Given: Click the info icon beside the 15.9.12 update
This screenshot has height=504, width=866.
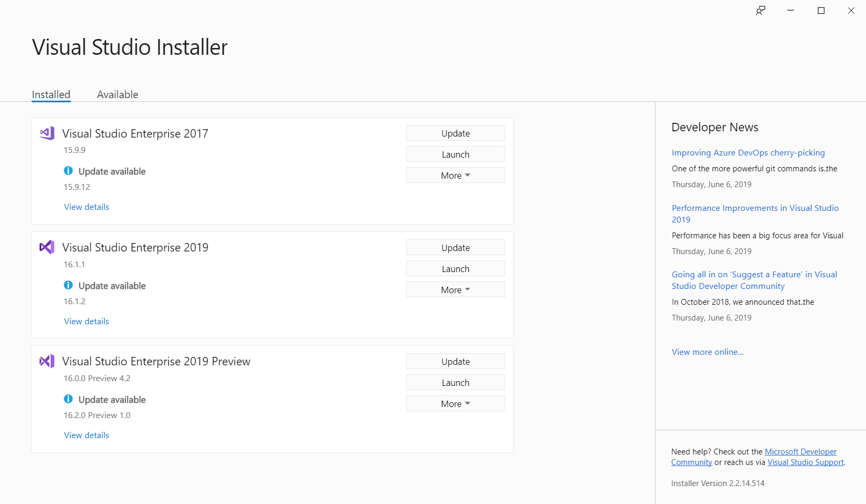Looking at the screenshot, I should 69,171.
